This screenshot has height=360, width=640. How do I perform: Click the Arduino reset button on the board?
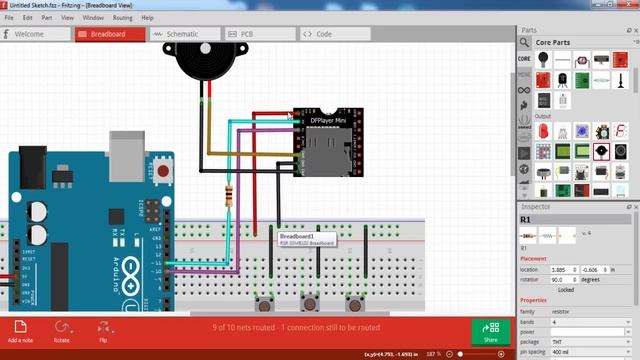click(163, 171)
